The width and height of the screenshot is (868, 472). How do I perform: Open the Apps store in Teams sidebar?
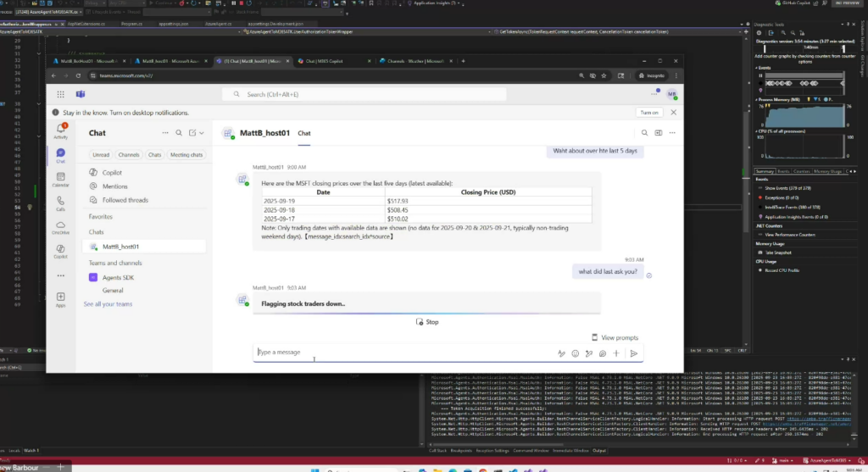[x=61, y=299]
